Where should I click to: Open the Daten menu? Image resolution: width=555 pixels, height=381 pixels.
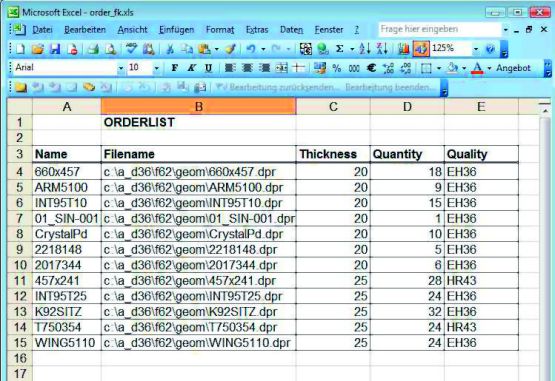pos(291,30)
